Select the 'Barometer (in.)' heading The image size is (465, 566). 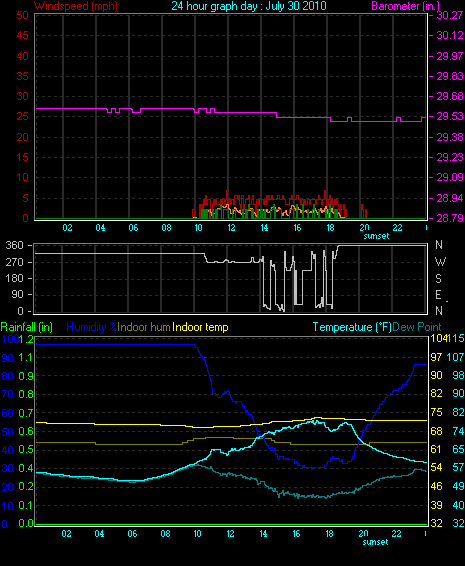405,6
